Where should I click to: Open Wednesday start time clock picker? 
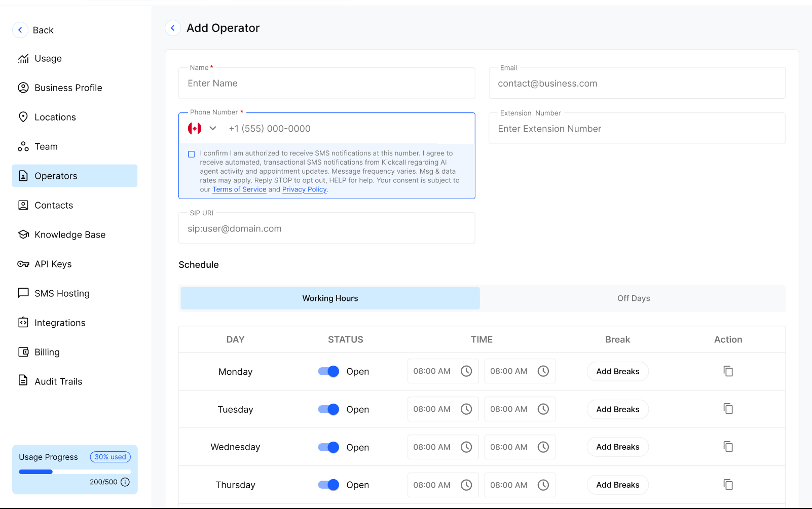click(466, 447)
